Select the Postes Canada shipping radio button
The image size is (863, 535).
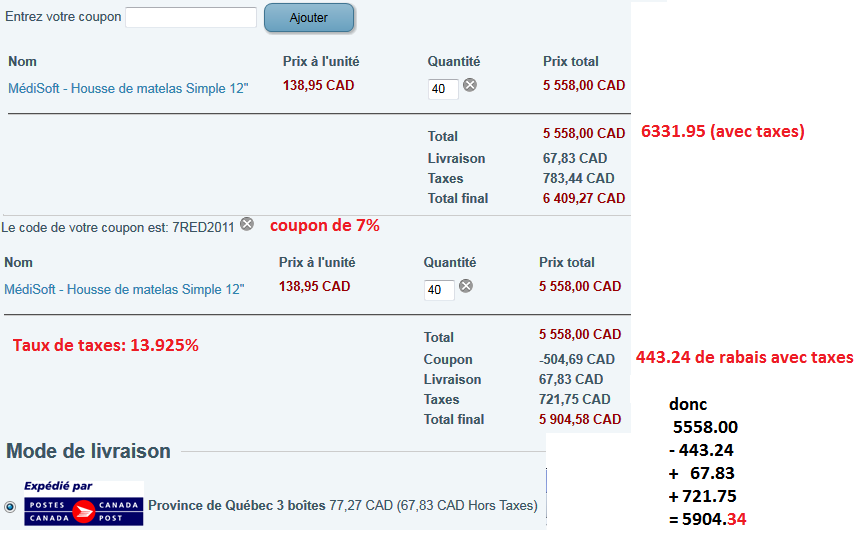click(x=10, y=507)
